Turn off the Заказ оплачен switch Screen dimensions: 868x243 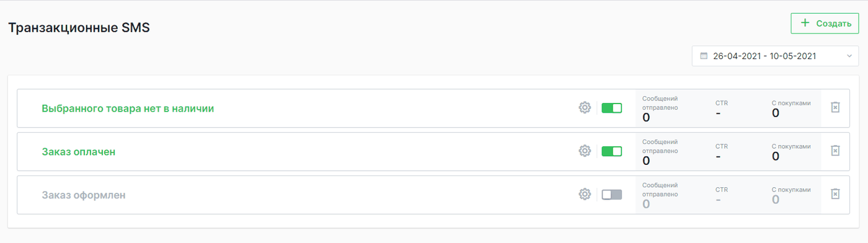[x=612, y=151]
